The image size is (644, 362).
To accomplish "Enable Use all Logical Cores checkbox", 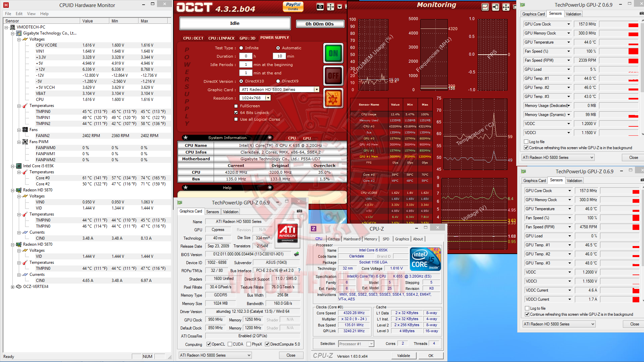I will point(236,119).
